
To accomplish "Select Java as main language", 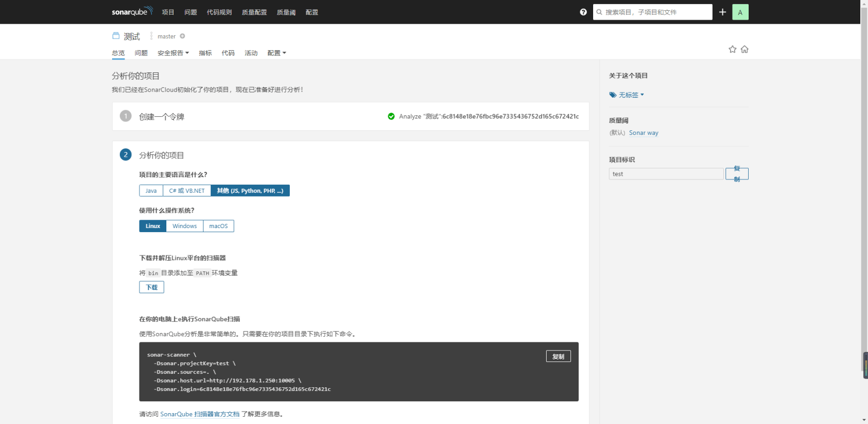I will pos(151,191).
